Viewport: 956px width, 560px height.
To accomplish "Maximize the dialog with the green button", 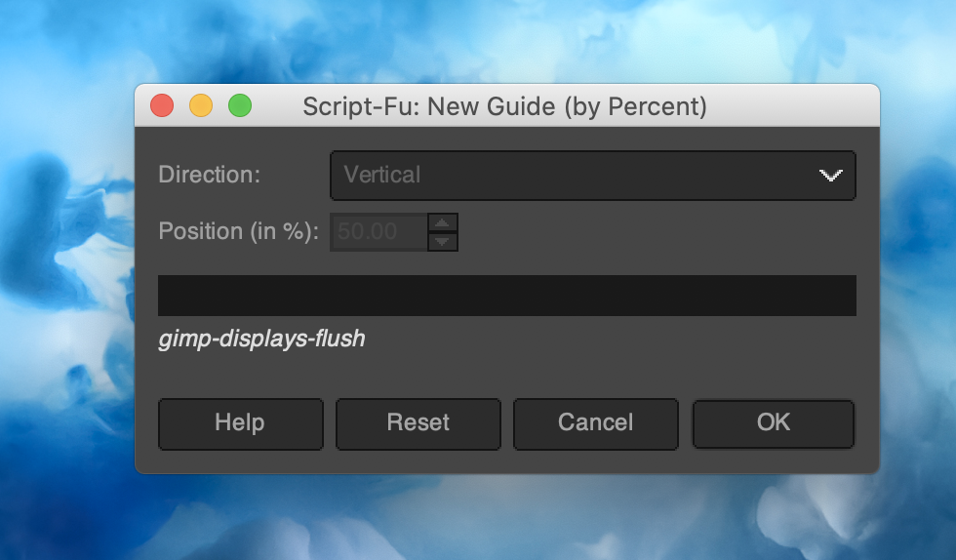I will click(x=240, y=105).
